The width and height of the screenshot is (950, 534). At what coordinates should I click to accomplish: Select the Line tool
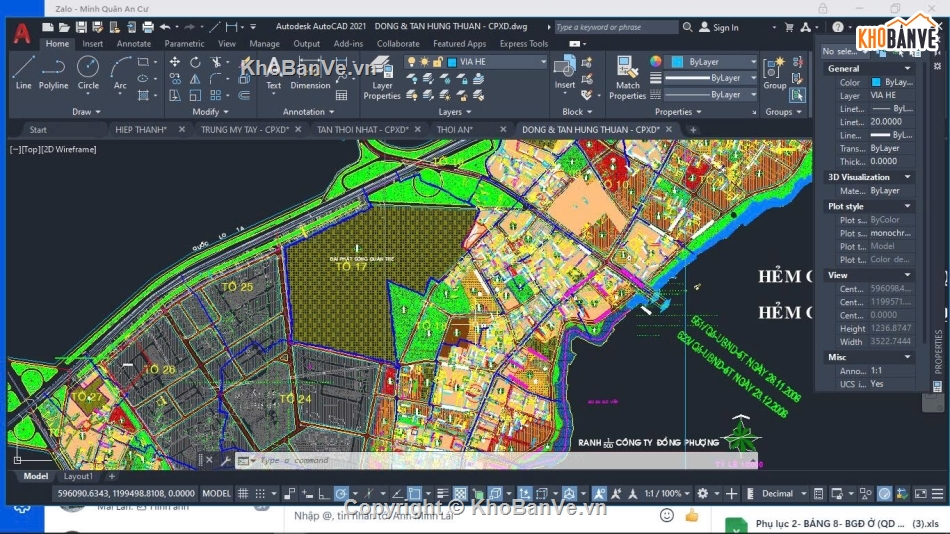[23, 73]
